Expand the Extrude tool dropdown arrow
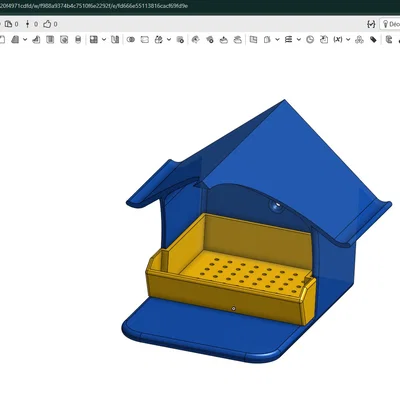 pos(25,40)
